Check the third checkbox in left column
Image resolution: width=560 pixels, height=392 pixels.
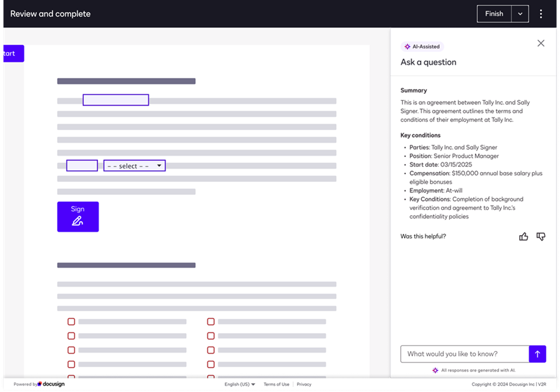pyautogui.click(x=71, y=350)
